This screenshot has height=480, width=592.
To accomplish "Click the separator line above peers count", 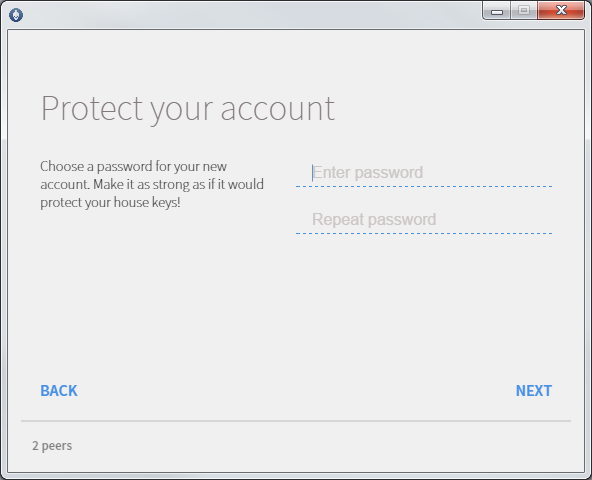I will 296,420.
